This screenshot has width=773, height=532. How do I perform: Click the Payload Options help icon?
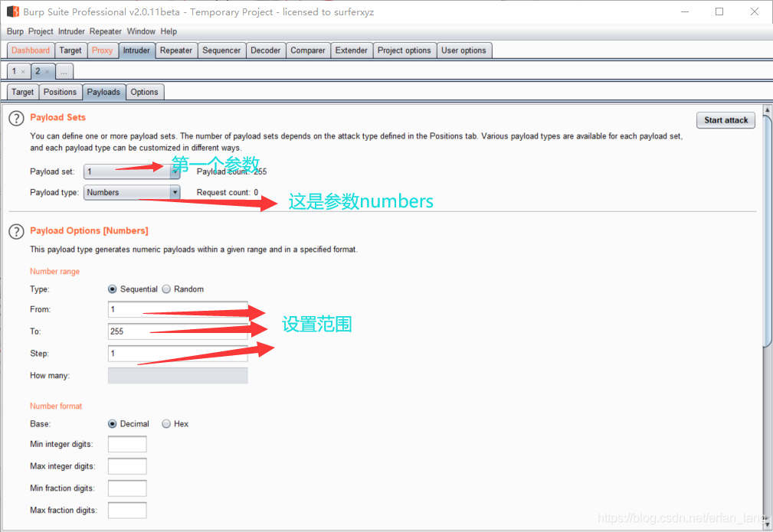pyautogui.click(x=16, y=231)
